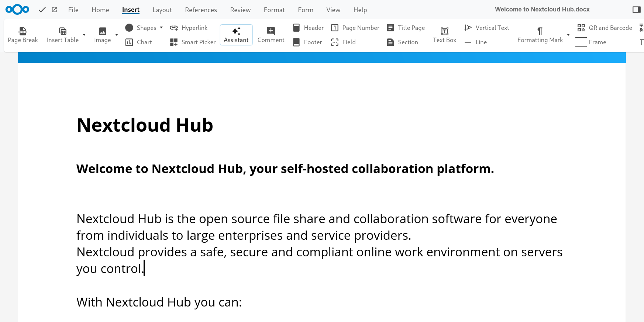
Task: Toggle Formatting Mark display
Action: [x=540, y=35]
